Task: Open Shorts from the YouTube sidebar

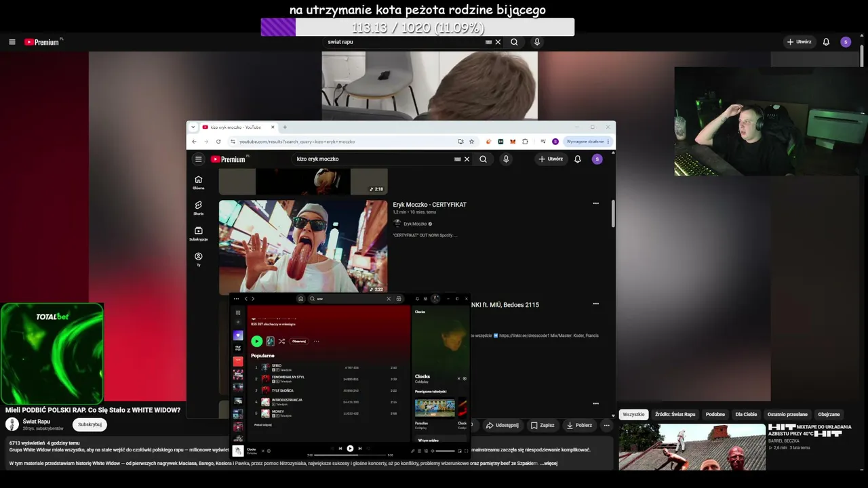Action: (x=198, y=208)
